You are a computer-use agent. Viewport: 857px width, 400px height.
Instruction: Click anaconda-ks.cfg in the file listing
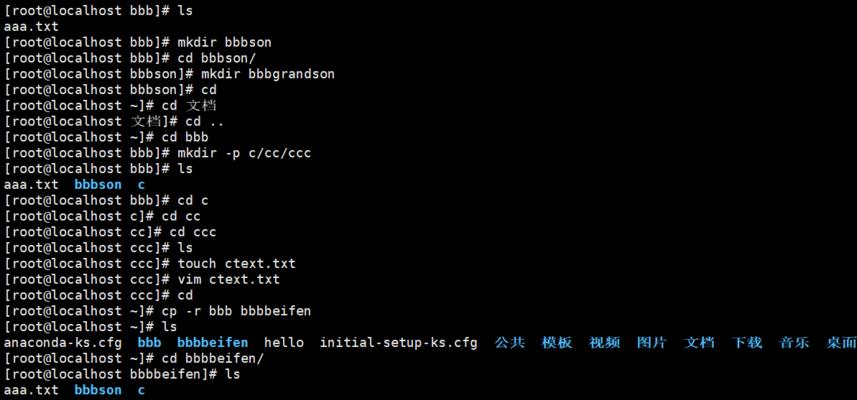[x=63, y=343]
